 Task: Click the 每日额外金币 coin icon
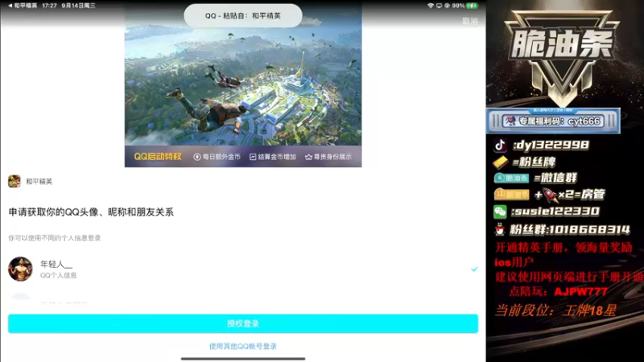point(196,157)
